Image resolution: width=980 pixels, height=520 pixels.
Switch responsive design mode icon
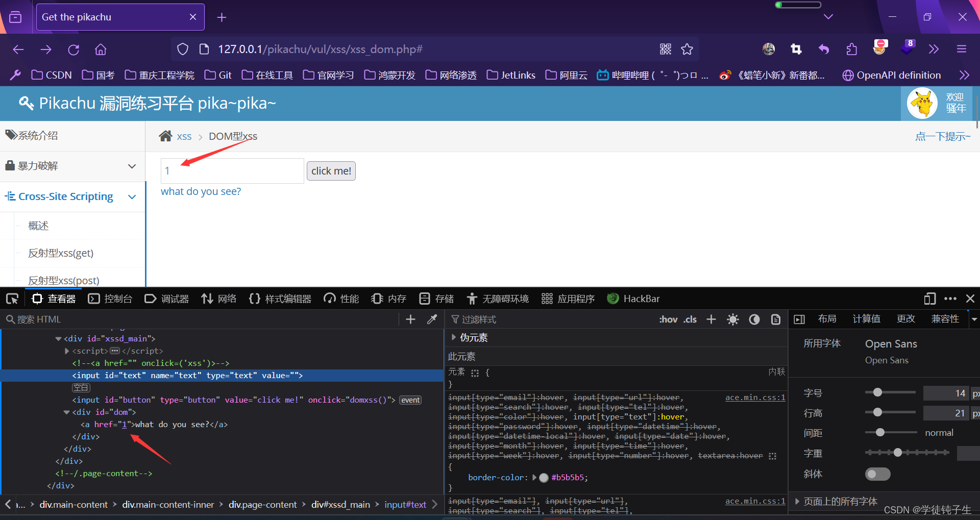930,299
